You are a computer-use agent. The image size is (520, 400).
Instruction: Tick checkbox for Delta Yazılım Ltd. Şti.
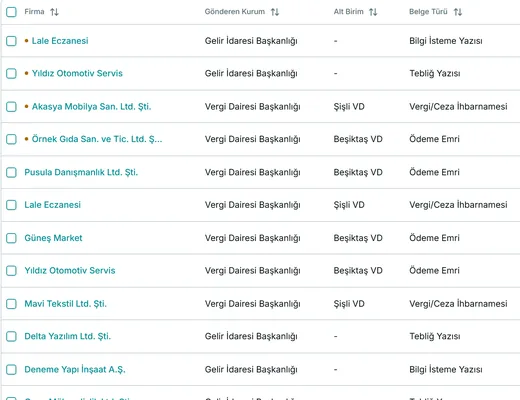coord(11,336)
